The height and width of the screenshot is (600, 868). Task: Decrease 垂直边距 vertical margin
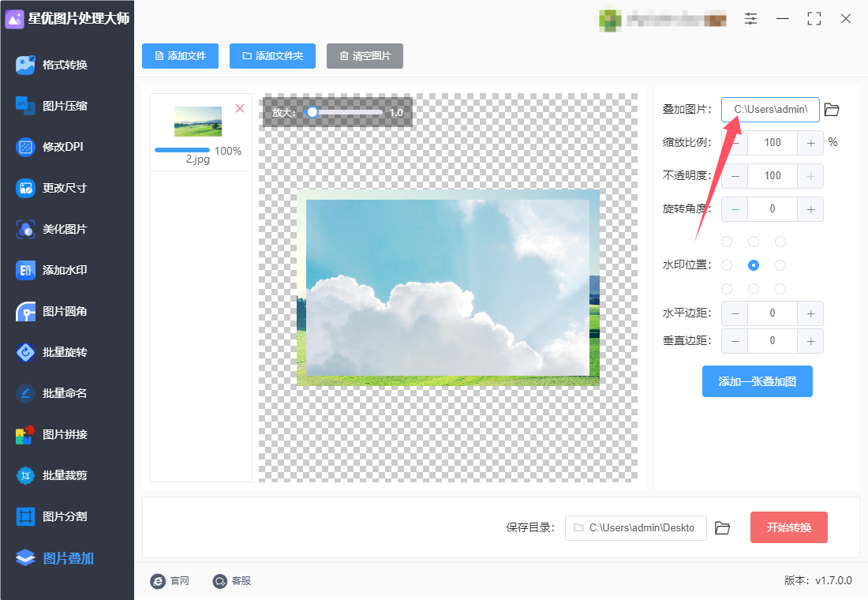(x=735, y=341)
